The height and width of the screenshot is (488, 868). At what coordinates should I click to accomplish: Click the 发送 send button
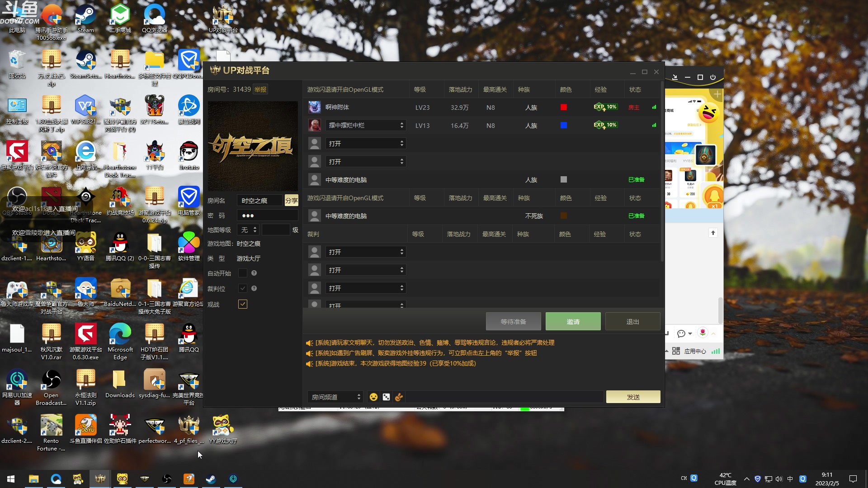coord(633,397)
